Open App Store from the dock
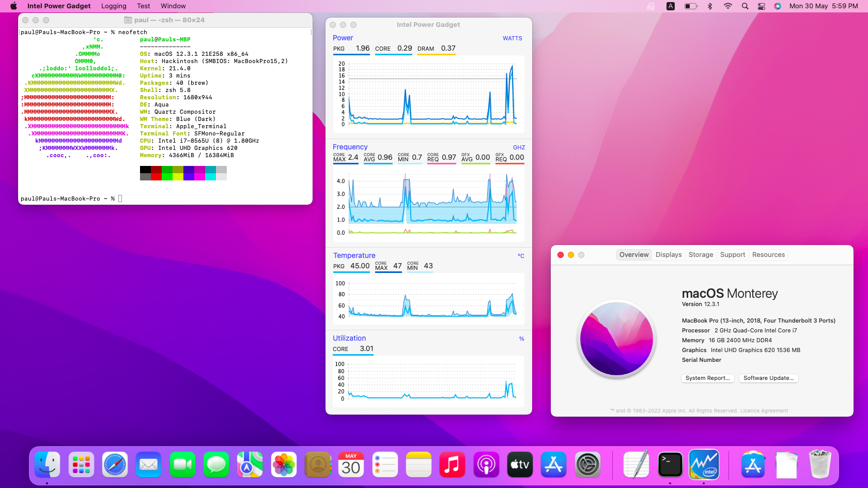 (x=554, y=464)
